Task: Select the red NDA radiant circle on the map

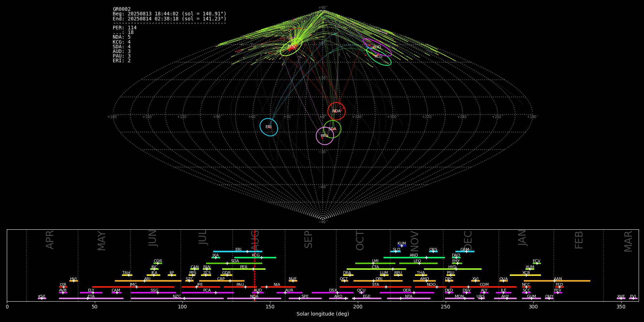Action: click(x=336, y=111)
